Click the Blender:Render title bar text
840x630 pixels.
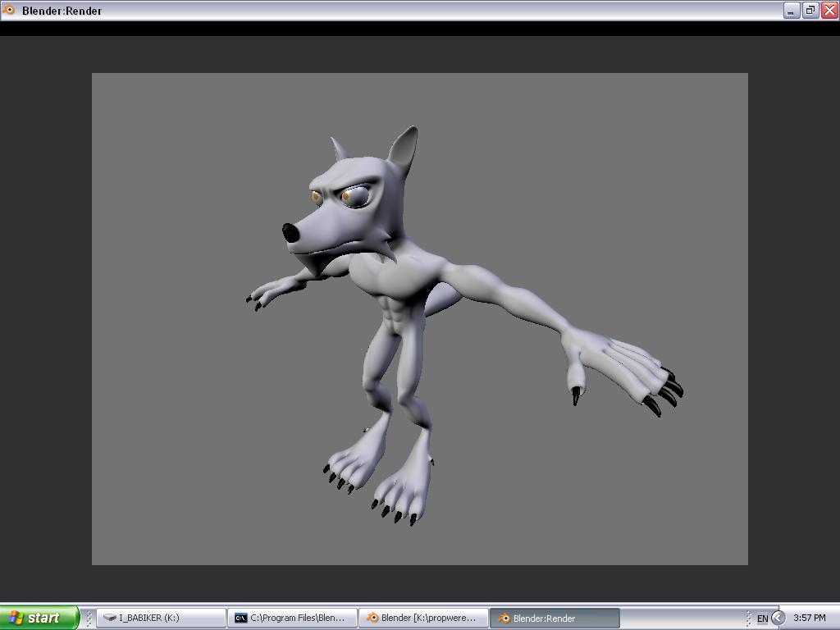coord(62,11)
